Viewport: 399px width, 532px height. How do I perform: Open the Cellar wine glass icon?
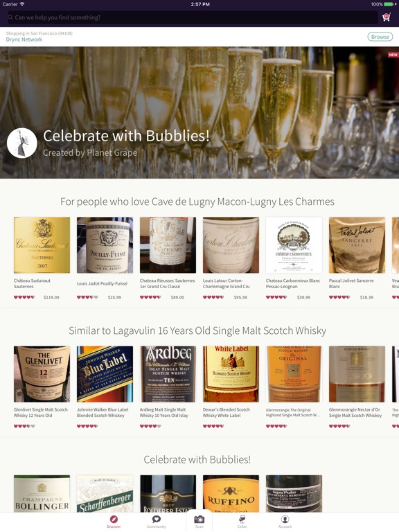tap(242, 519)
